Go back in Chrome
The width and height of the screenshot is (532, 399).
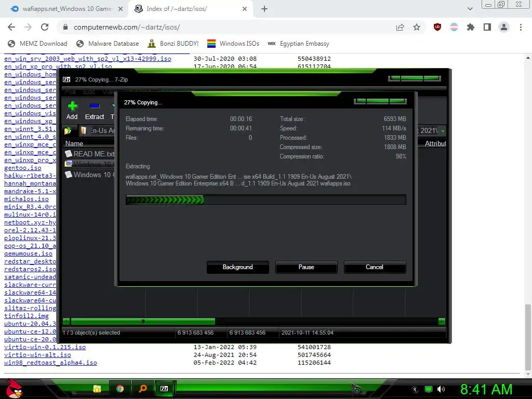[11, 27]
